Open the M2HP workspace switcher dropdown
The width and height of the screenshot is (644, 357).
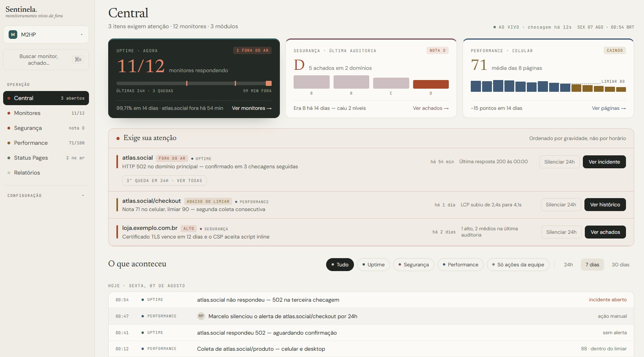[46, 35]
